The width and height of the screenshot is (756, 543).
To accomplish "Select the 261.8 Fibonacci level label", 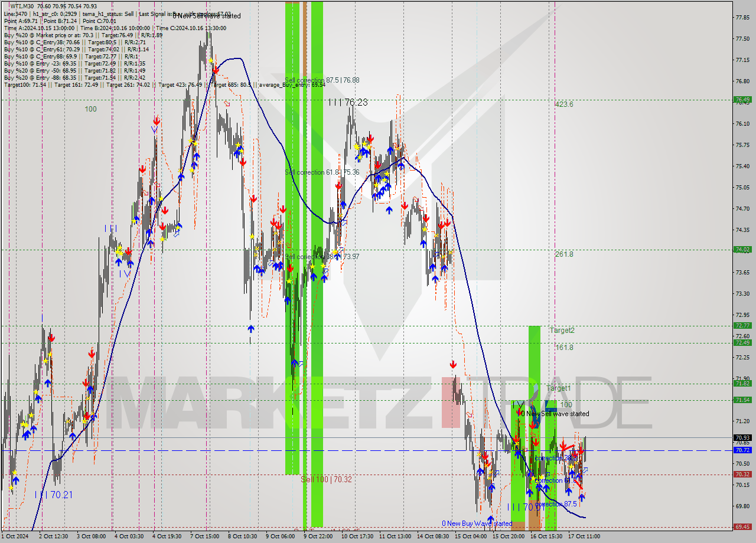I will pos(564,254).
